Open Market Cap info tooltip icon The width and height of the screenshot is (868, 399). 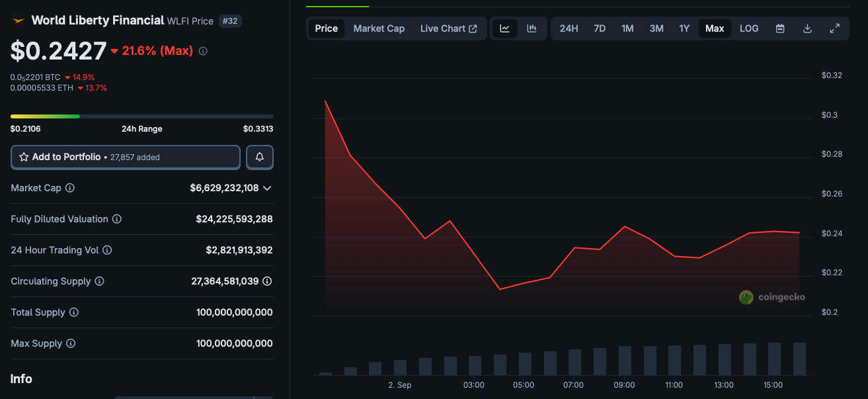pos(70,188)
